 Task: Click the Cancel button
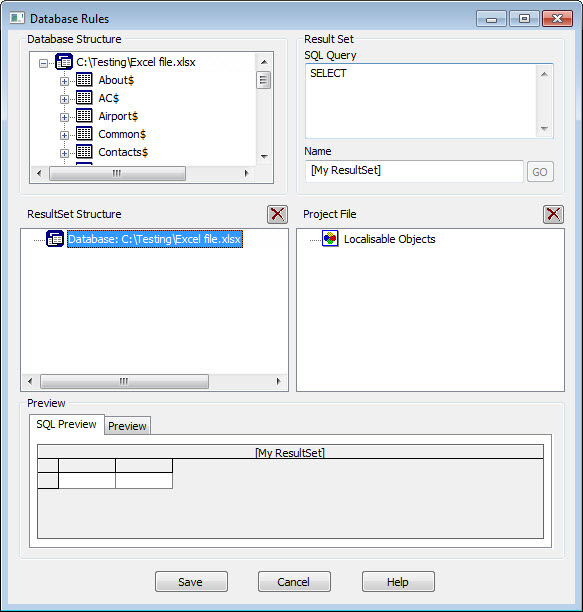[x=294, y=582]
